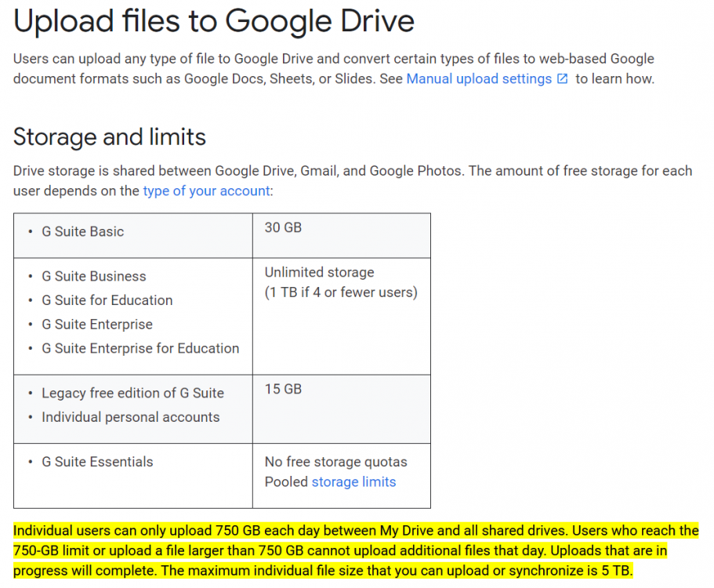Image resolution: width=714 pixels, height=588 pixels.
Task: Click the Unlimited storage cell text
Action: pos(319,272)
